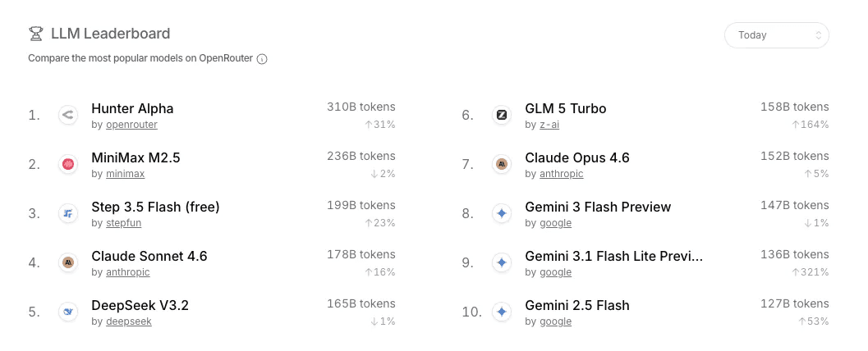Click the Gemini 2.5 Flash sparkle icon
Viewport: 868px width, 351px height.
(x=502, y=312)
